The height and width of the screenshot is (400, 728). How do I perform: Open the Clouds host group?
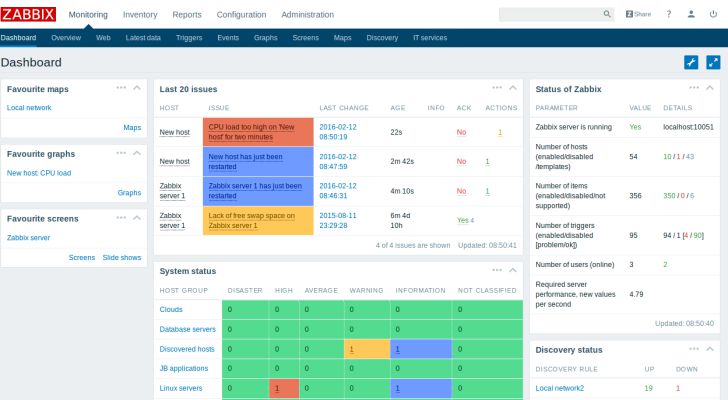pos(171,310)
